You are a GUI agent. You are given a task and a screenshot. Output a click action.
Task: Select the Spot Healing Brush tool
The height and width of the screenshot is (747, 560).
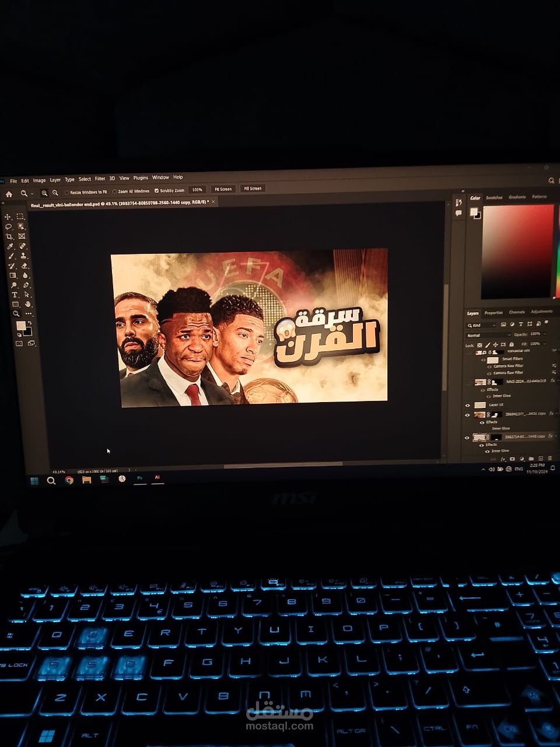pos(23,246)
